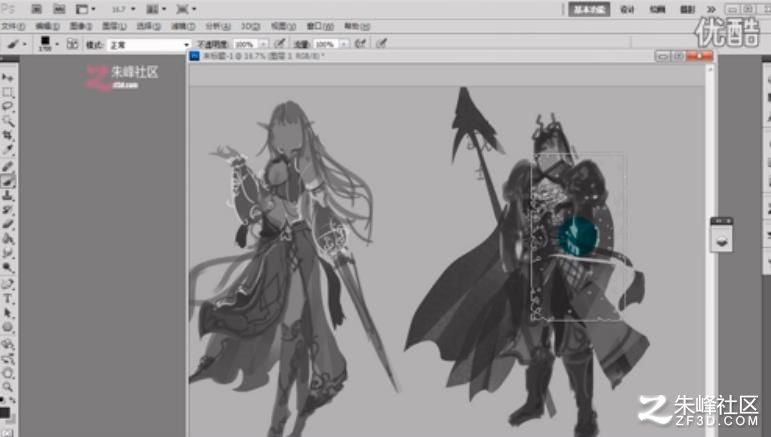The height and width of the screenshot is (437, 771).
Task: Open the 窗口 (Window) menu
Action: [320, 26]
